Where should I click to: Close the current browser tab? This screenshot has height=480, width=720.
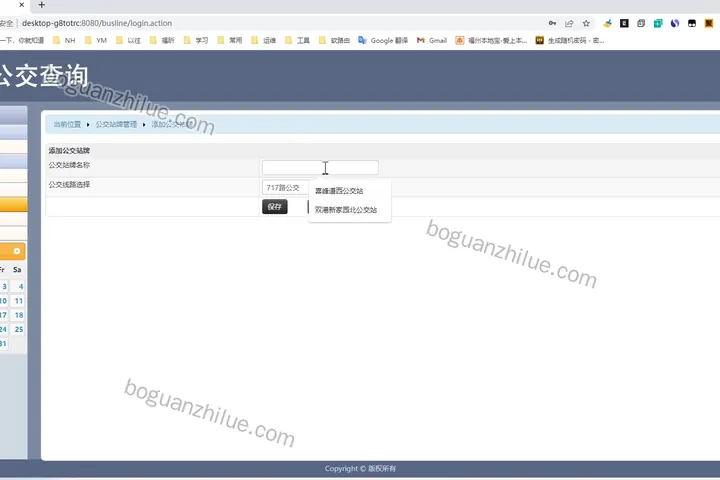click(21, 5)
